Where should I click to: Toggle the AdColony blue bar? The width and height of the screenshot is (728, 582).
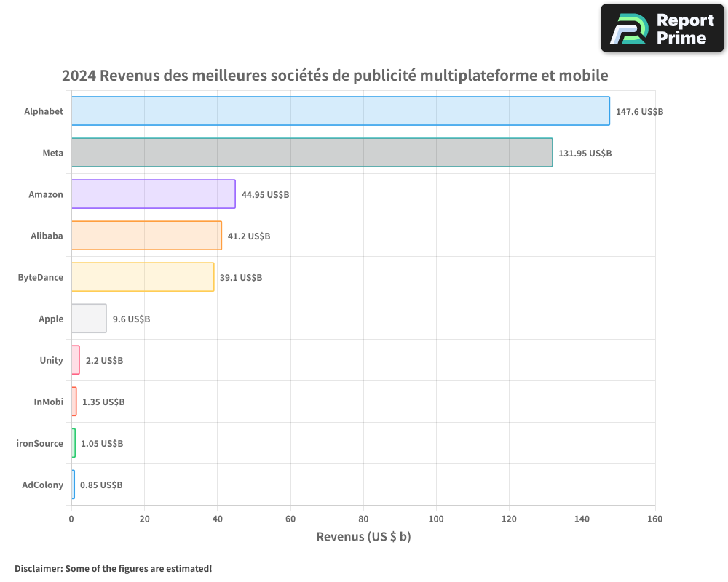tap(72, 485)
